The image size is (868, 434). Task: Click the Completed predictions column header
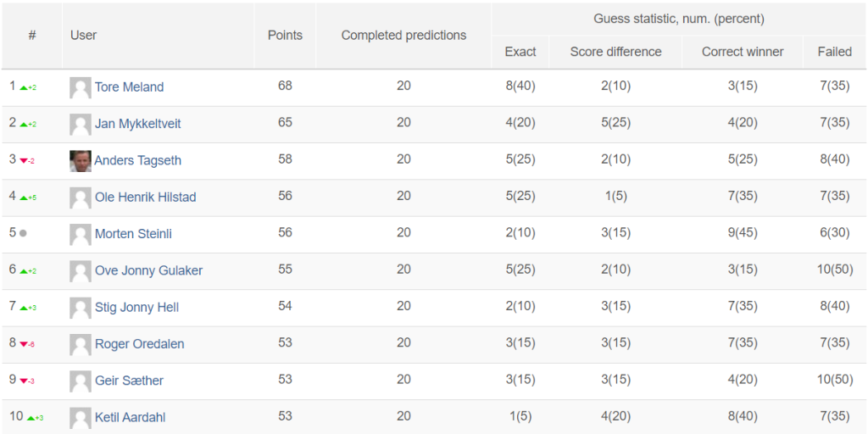tap(403, 36)
